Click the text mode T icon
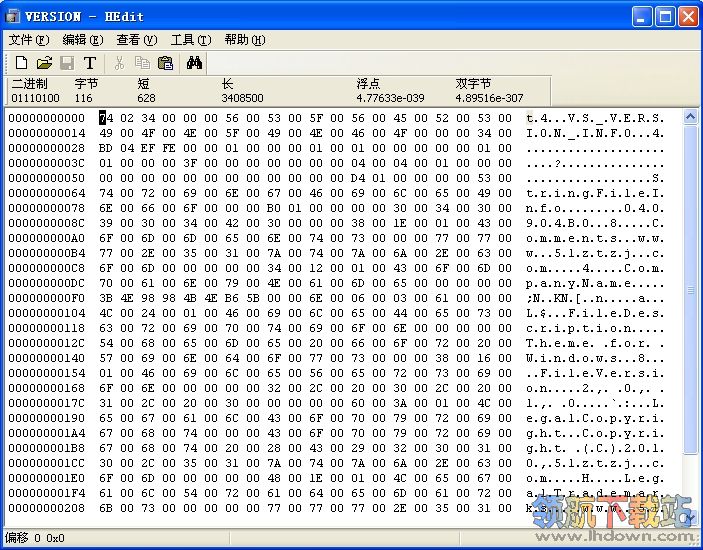703x550 pixels. point(90,63)
